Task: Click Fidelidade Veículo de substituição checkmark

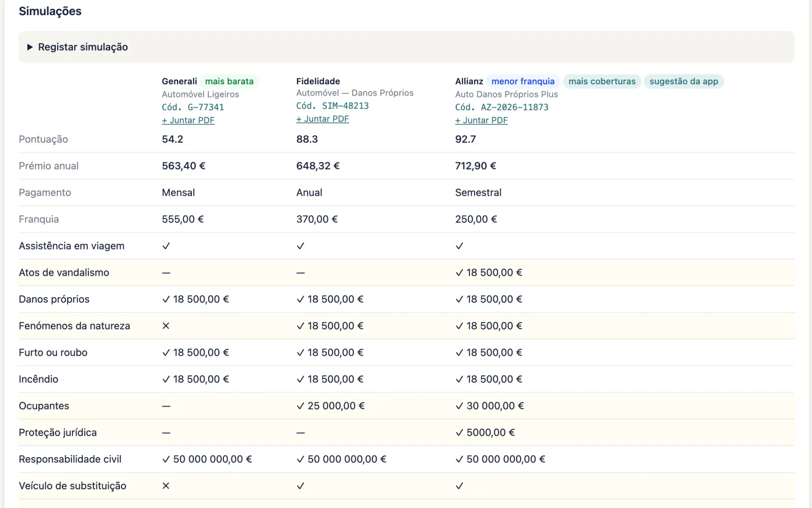Action: [300, 486]
